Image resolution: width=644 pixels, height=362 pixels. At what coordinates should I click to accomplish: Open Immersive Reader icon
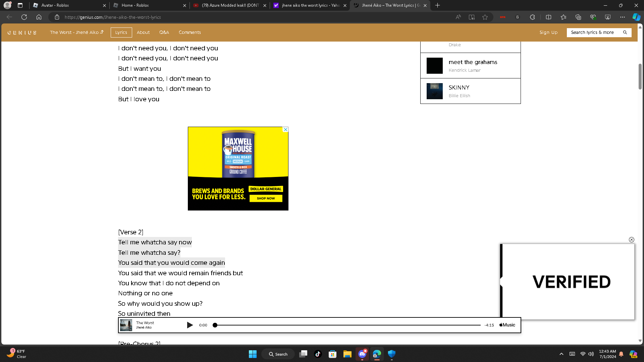[x=472, y=17]
